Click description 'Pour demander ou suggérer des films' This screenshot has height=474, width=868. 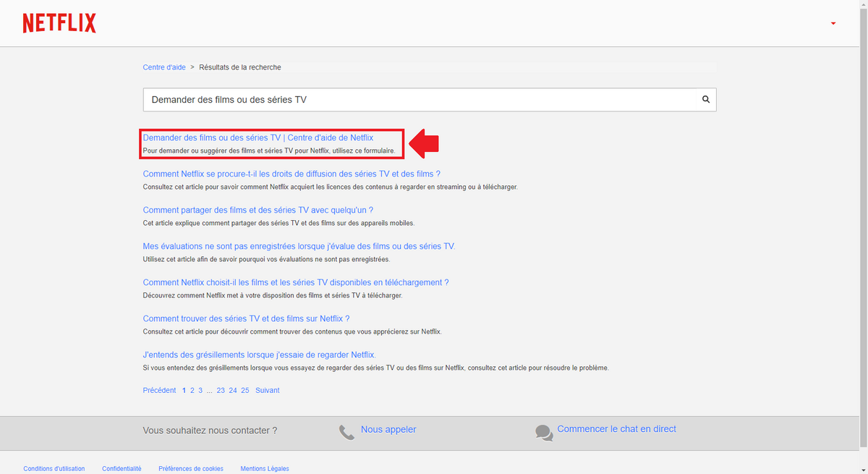[x=269, y=151]
